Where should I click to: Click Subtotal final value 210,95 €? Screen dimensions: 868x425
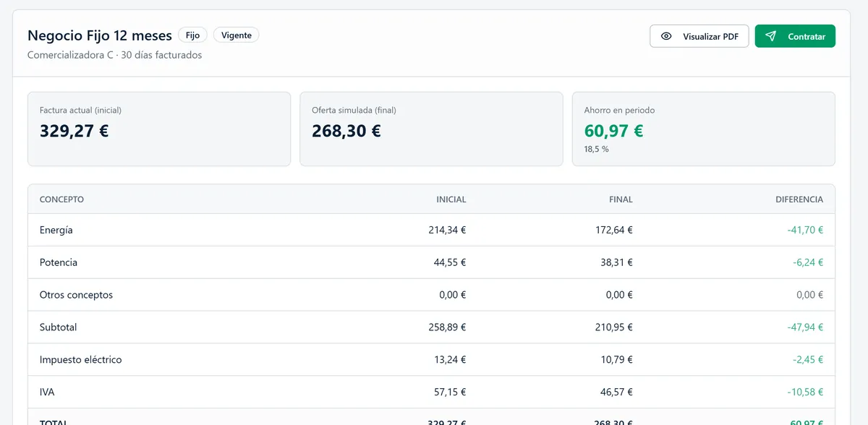click(x=613, y=327)
